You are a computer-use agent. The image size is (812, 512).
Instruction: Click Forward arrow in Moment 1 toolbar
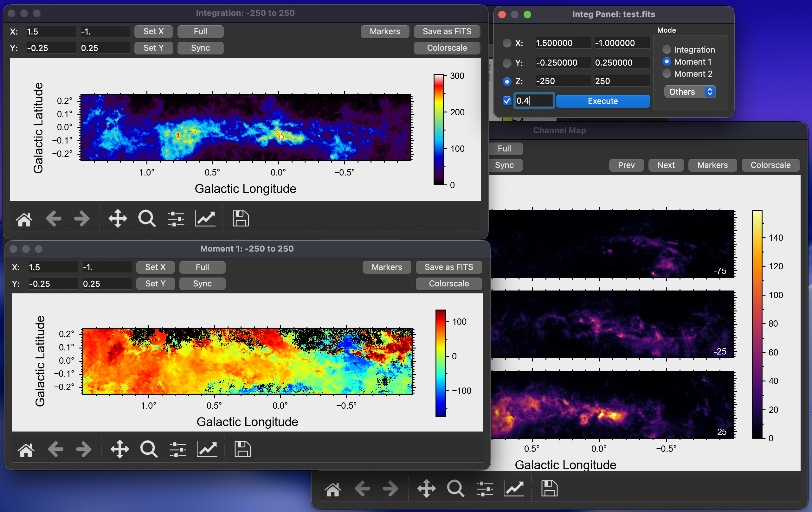(84, 449)
